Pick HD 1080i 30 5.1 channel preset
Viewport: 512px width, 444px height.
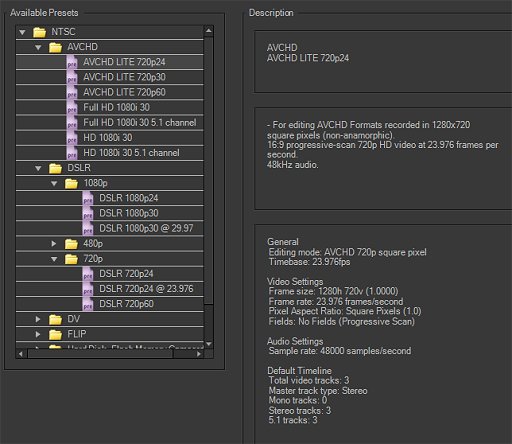coord(131,153)
